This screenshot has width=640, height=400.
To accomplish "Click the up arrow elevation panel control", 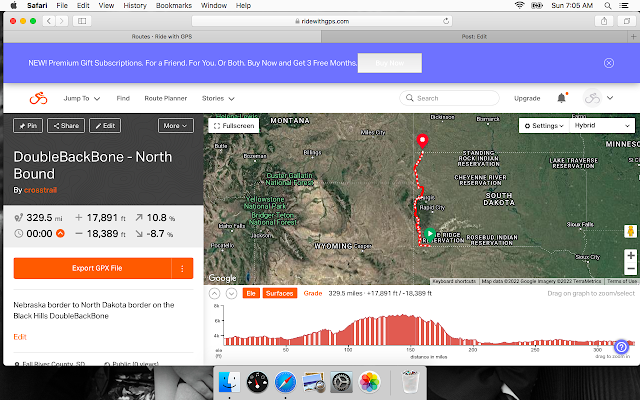I will [214, 293].
